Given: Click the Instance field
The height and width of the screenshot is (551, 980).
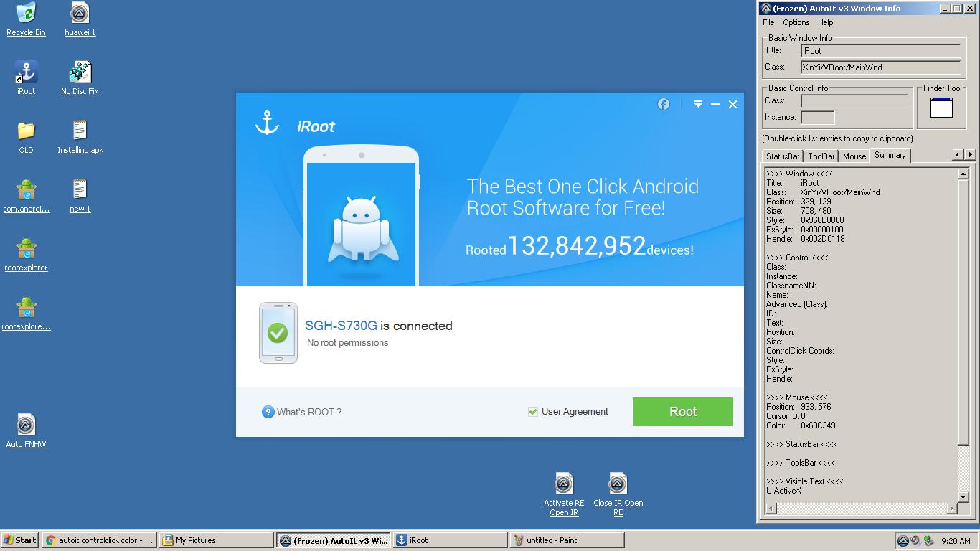Looking at the screenshot, I should coord(818,118).
